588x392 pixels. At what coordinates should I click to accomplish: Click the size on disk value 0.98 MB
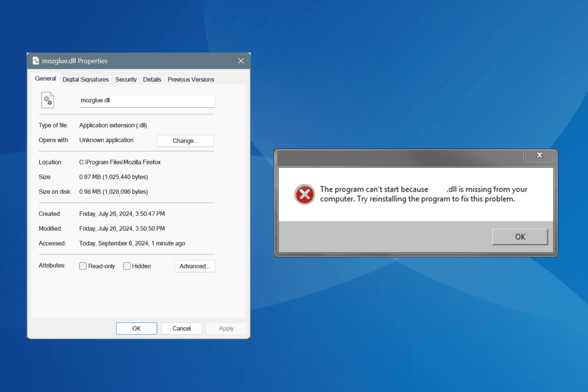coord(114,192)
